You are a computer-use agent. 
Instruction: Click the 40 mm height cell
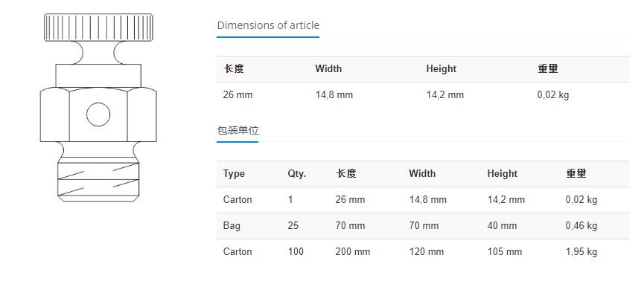pyautogui.click(x=502, y=226)
